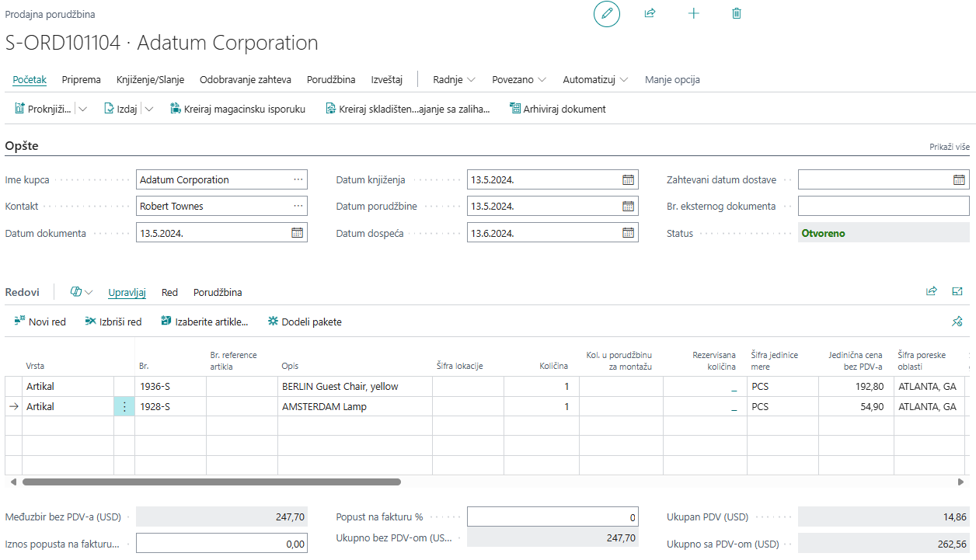Open the Knjiženje/Slanje tab

pos(150,80)
